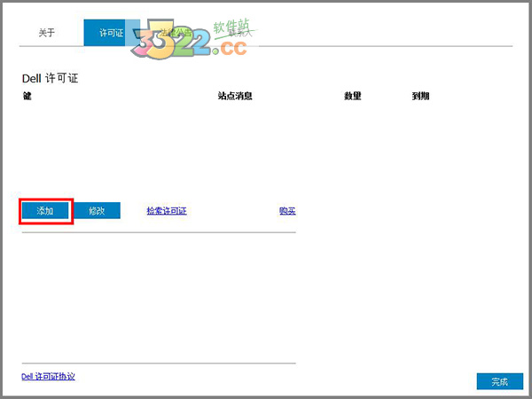
Task: Click the 站点消息 column header
Action: pos(235,96)
